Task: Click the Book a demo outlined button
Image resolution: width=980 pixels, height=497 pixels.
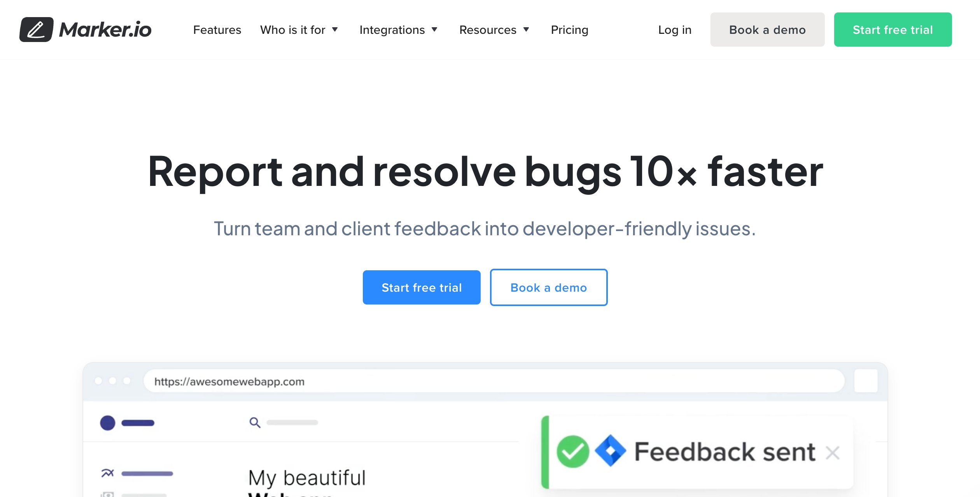Action: (548, 287)
